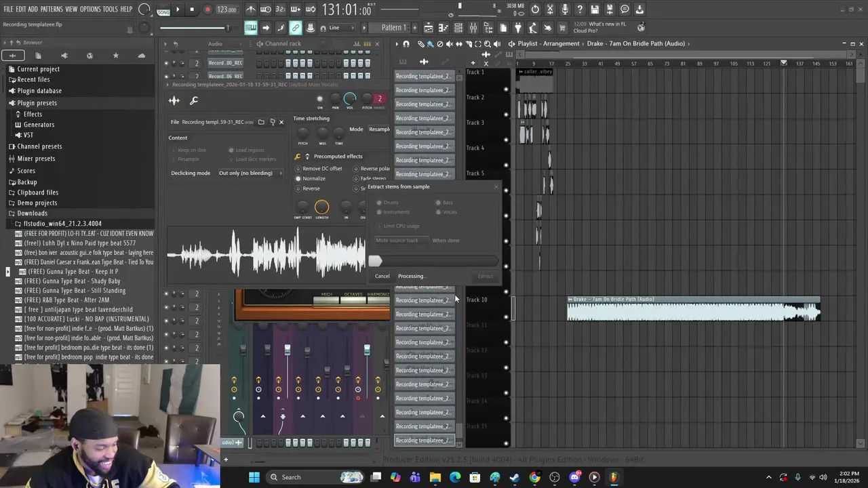Screen dimensions: 868x488
Task: Open the piano roll view icon
Action: point(443,28)
